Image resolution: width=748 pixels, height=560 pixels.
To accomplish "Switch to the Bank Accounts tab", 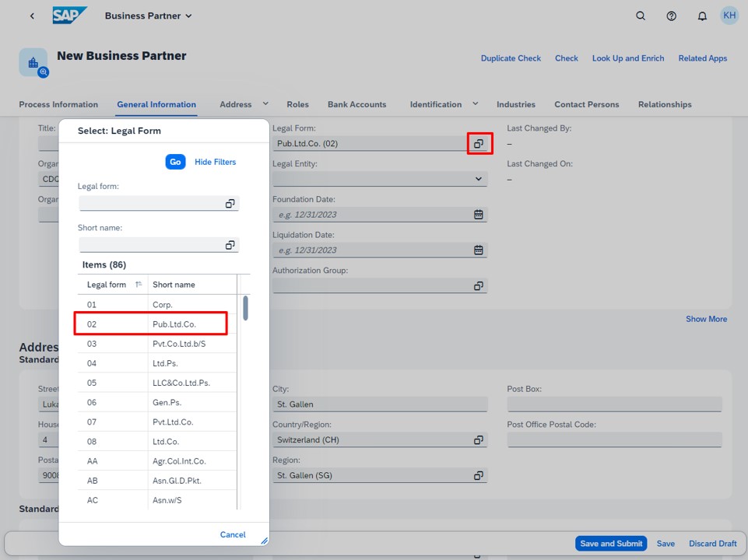I will [356, 104].
